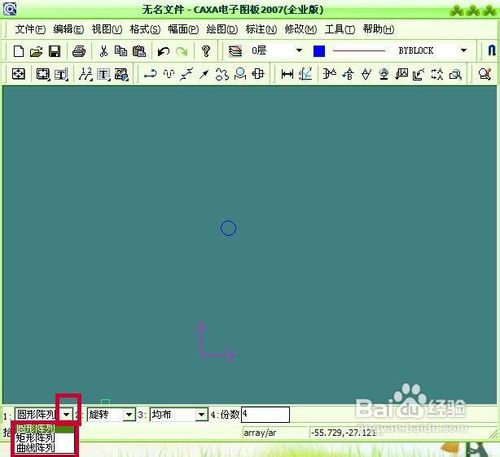Click the coordinates readout -55.729,-27.121
500x457 pixels.
coord(343,433)
